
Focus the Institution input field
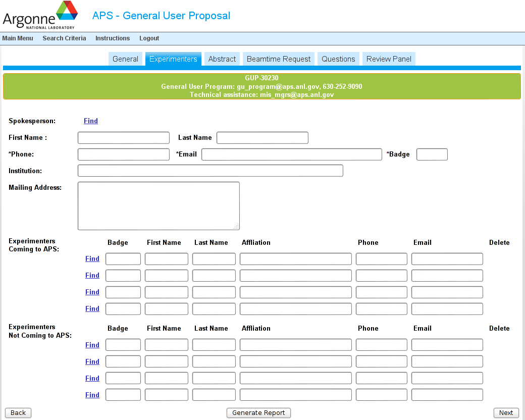click(210, 171)
